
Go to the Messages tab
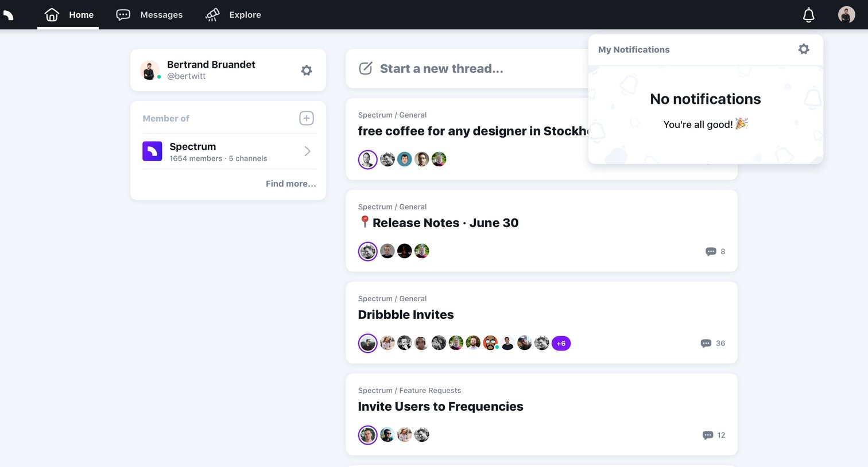pos(149,15)
